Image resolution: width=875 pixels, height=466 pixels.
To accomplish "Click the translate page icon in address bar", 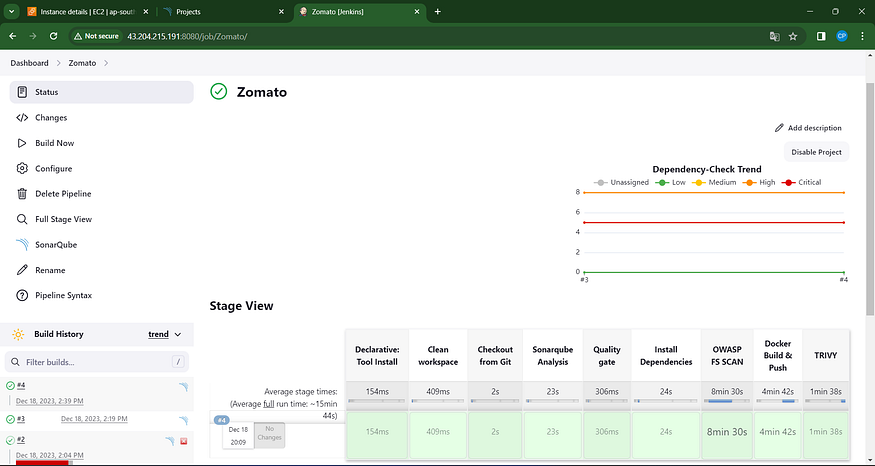I will click(x=775, y=36).
